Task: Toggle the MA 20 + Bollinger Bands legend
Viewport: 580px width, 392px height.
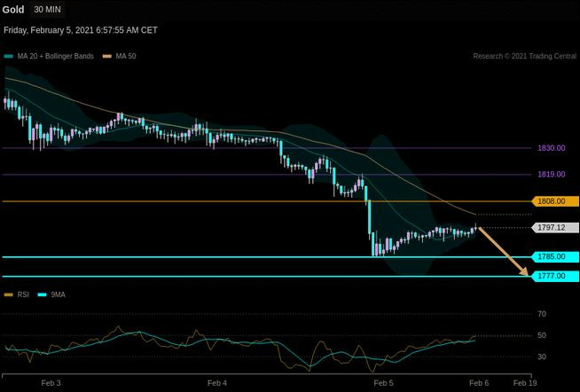Action: [49, 56]
